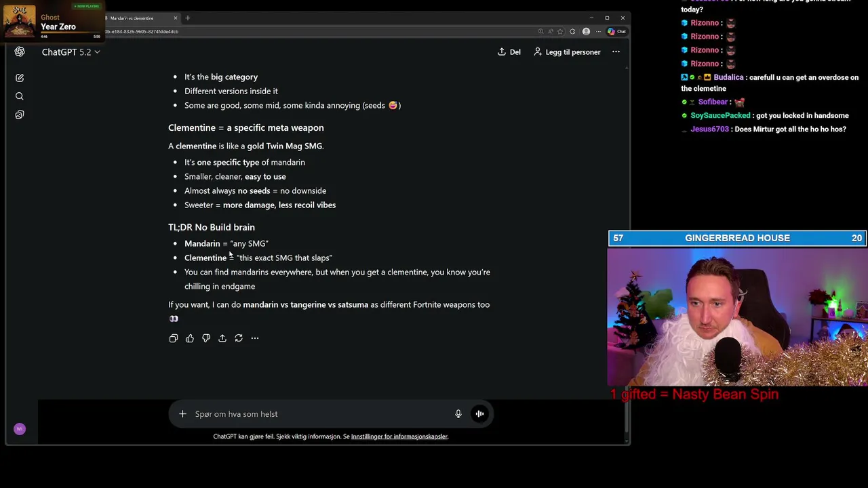Image resolution: width=868 pixels, height=488 pixels.
Task: Click bullet 'Mandarin = "any SMG"'
Action: point(226,243)
